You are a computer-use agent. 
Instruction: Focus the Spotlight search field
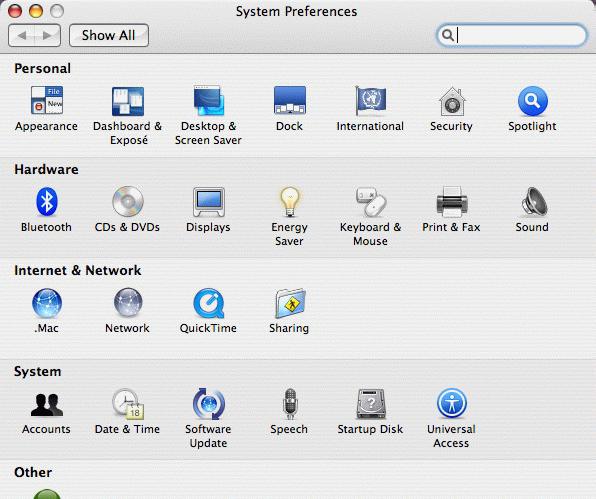tap(512, 35)
